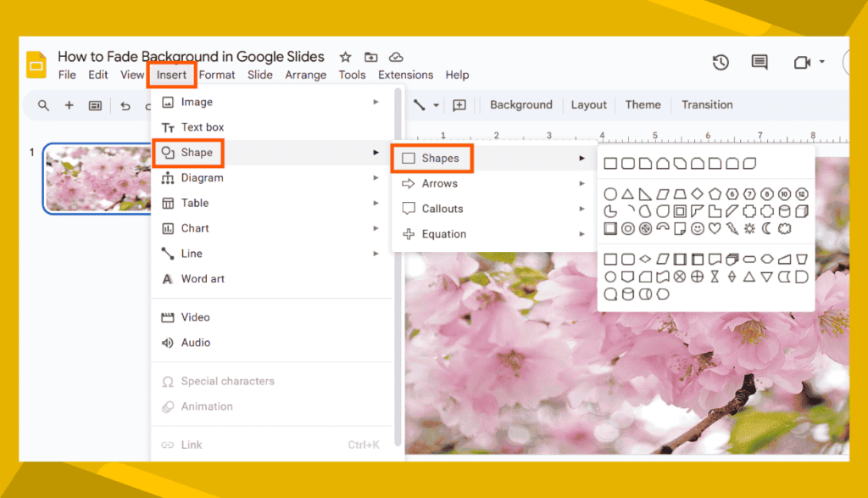Viewport: 868px width, 498px height.
Task: Open version history clock icon
Action: coord(721,62)
